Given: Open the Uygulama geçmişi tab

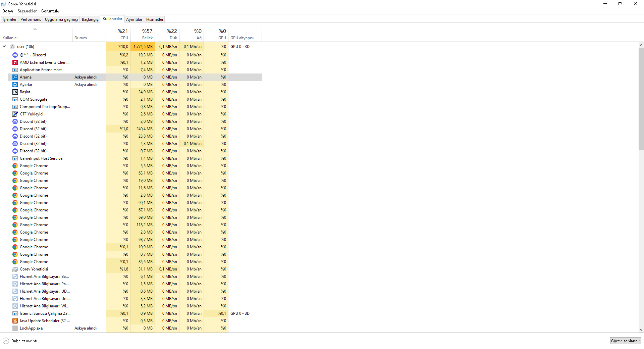Looking at the screenshot, I should (61, 19).
